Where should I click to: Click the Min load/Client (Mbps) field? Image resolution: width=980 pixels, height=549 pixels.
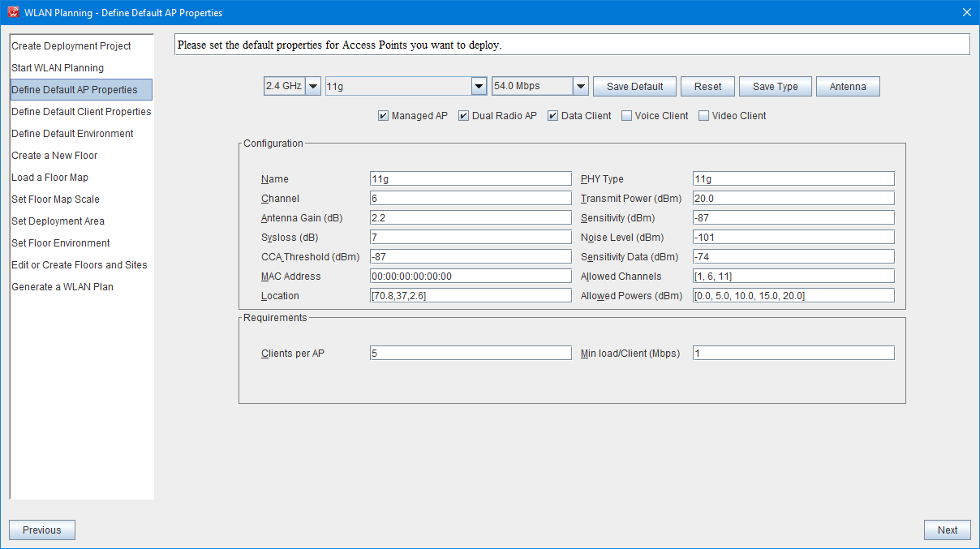(x=793, y=354)
